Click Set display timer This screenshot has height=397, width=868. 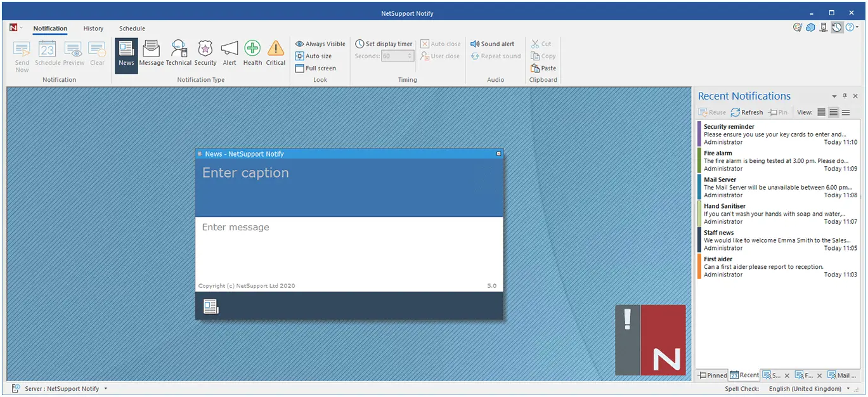(383, 44)
